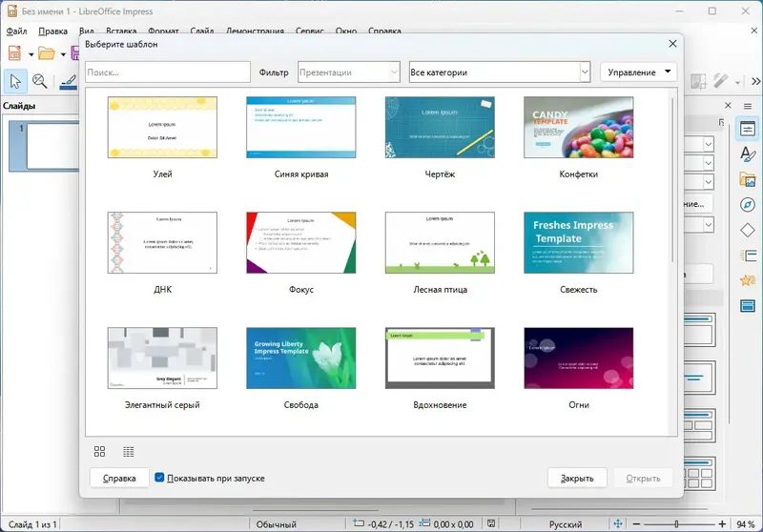The height and width of the screenshot is (532, 763).
Task: Open the sidebar Animation star icon
Action: coord(748,280)
